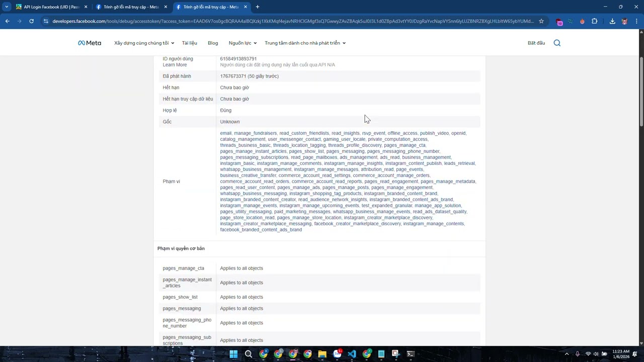
Task: Click the ads_management scope link
Action: [358, 157]
